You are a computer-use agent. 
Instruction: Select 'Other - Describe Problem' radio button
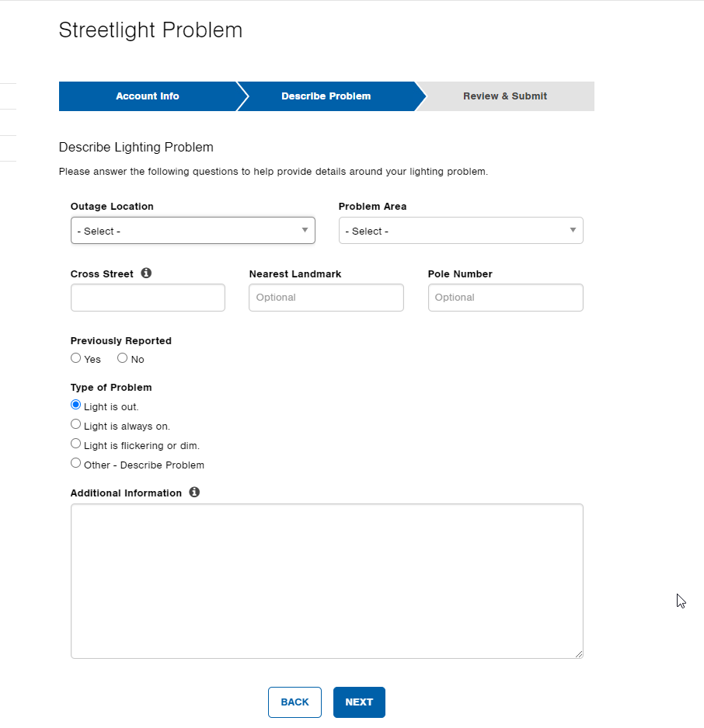tap(75, 463)
